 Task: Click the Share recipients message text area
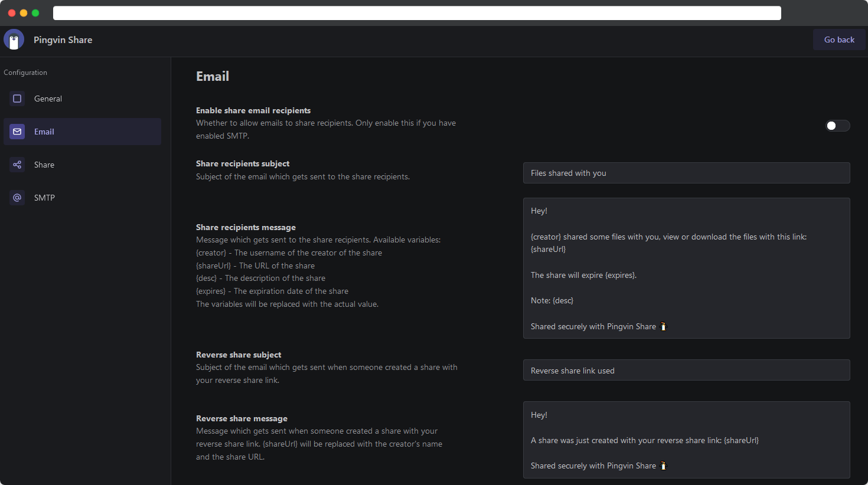686,268
